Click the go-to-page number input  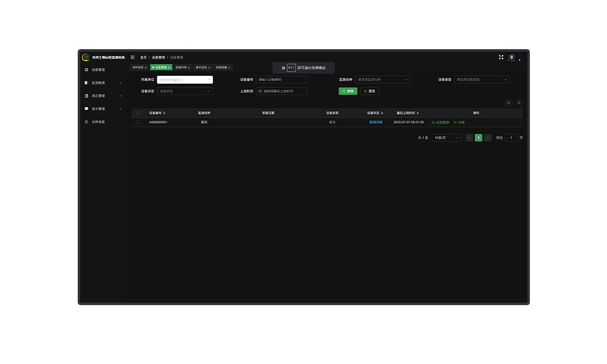point(511,138)
